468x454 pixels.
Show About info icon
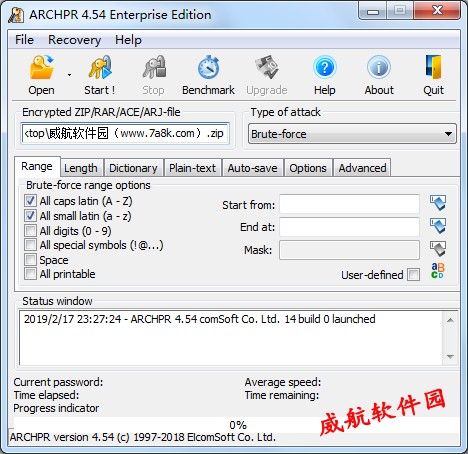coord(379,68)
